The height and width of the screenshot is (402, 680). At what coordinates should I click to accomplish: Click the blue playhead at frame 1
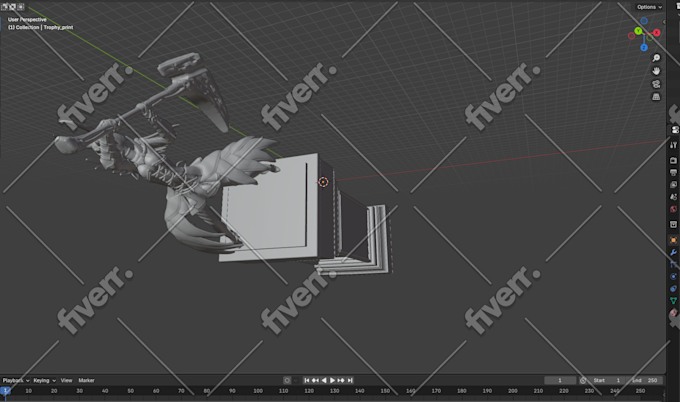pyautogui.click(x=5, y=391)
